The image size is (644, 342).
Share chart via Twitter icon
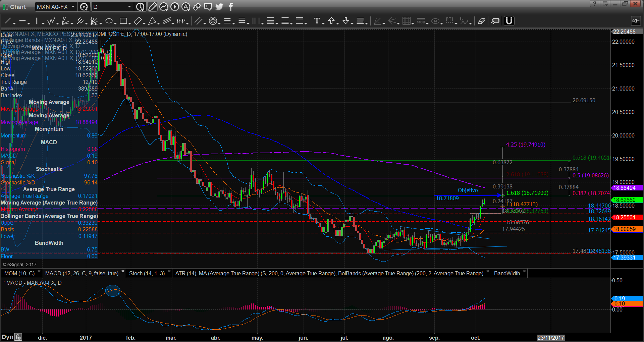[219, 7]
